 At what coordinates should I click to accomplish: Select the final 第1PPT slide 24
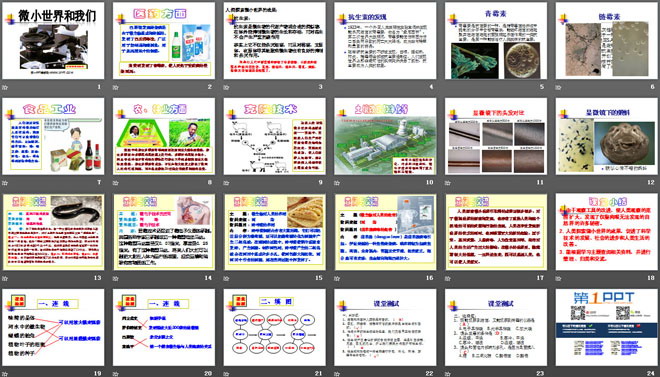point(607,327)
